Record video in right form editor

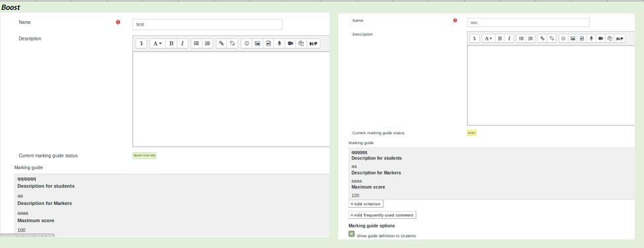point(600,38)
